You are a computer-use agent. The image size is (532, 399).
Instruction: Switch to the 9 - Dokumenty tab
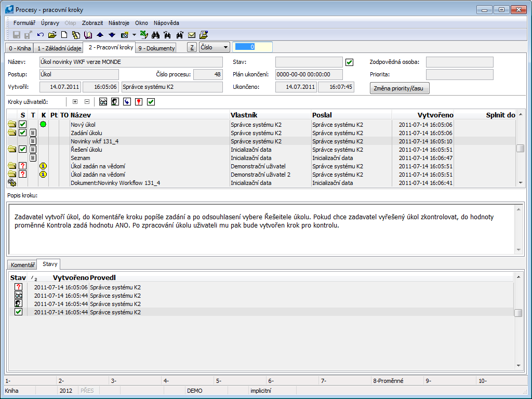[x=156, y=48]
